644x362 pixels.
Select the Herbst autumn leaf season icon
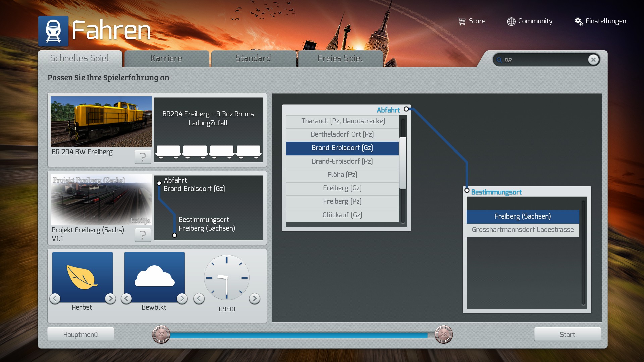pos(82,277)
